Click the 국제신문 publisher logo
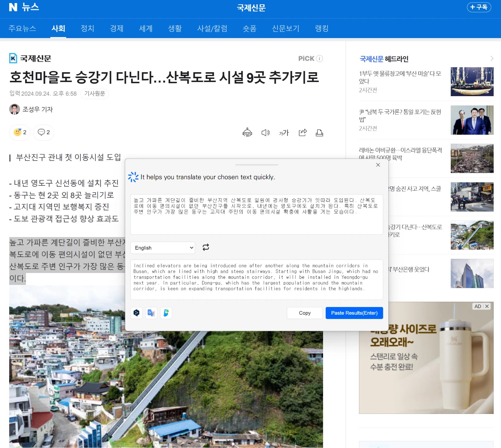This screenshot has height=448, width=501. point(30,58)
